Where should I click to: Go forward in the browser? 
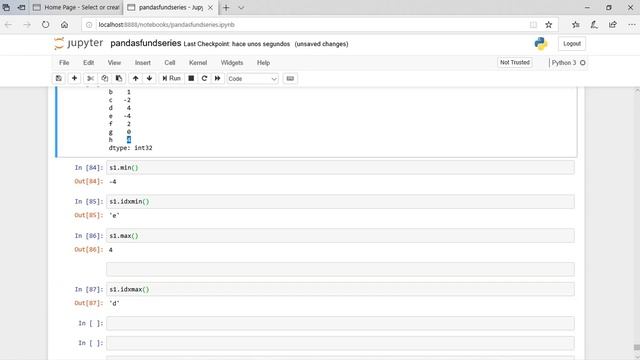(27, 25)
